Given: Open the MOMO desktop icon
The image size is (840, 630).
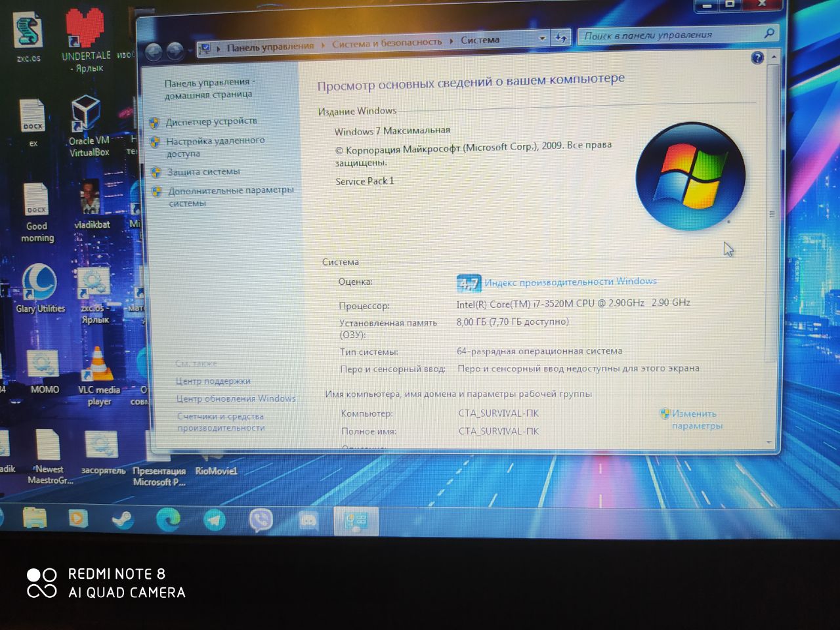Looking at the screenshot, I should click(44, 372).
